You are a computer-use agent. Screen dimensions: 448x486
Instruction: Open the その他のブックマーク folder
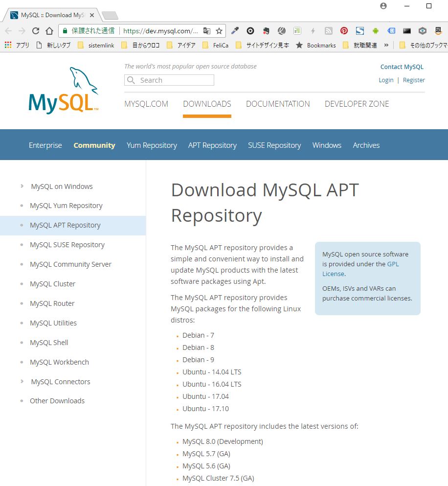[423, 45]
